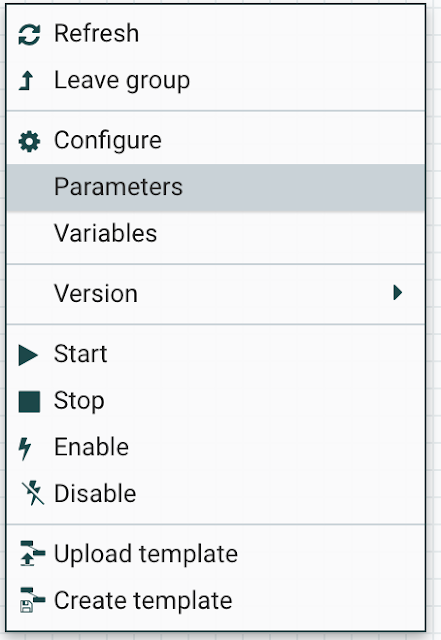The height and width of the screenshot is (640, 441).
Task: Select the Upload template text label
Action: pos(146,554)
